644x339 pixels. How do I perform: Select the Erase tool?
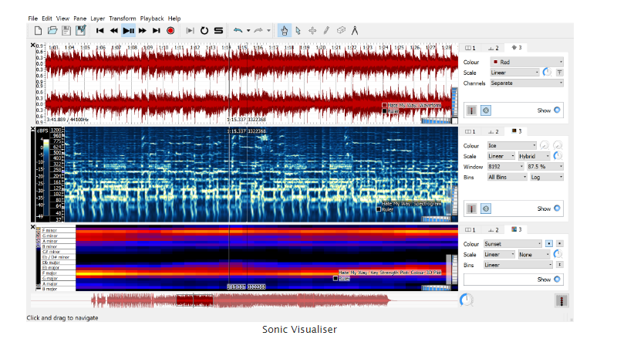tap(341, 30)
